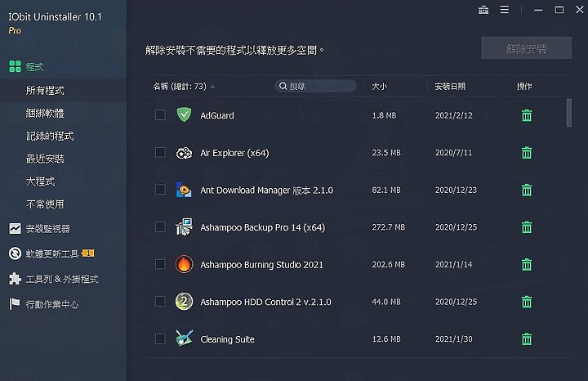Screen dimensions: 588x381
Task: Sort by 安裝日期 column header
Action: click(x=450, y=87)
